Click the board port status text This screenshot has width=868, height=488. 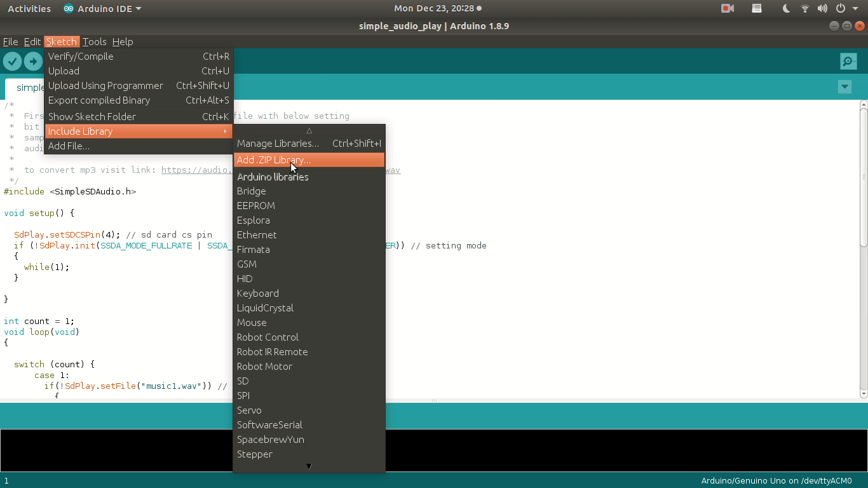[776, 481]
